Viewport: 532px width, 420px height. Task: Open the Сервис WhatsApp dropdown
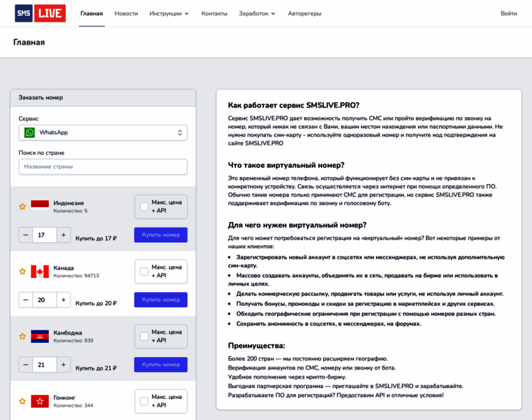103,132
